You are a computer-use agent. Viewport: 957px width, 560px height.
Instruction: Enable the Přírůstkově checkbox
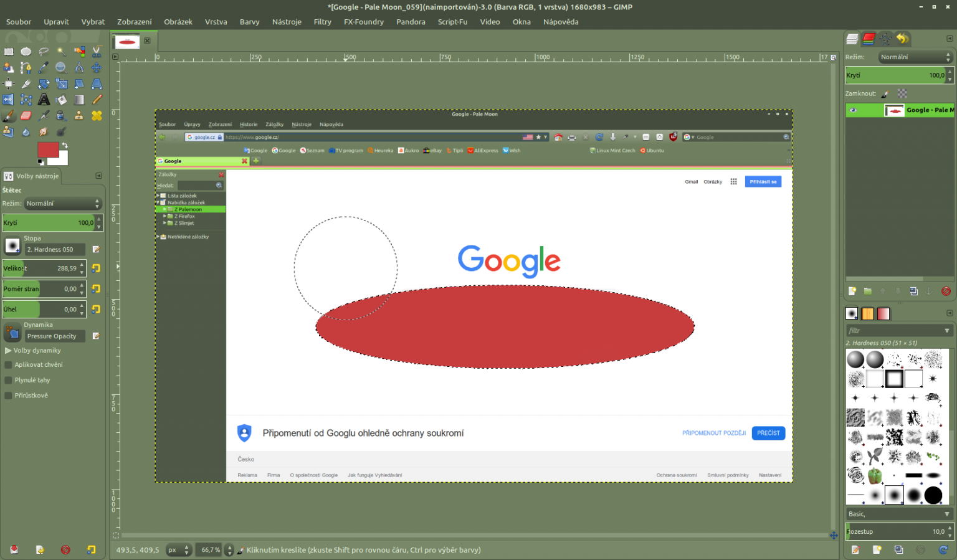(x=8, y=396)
